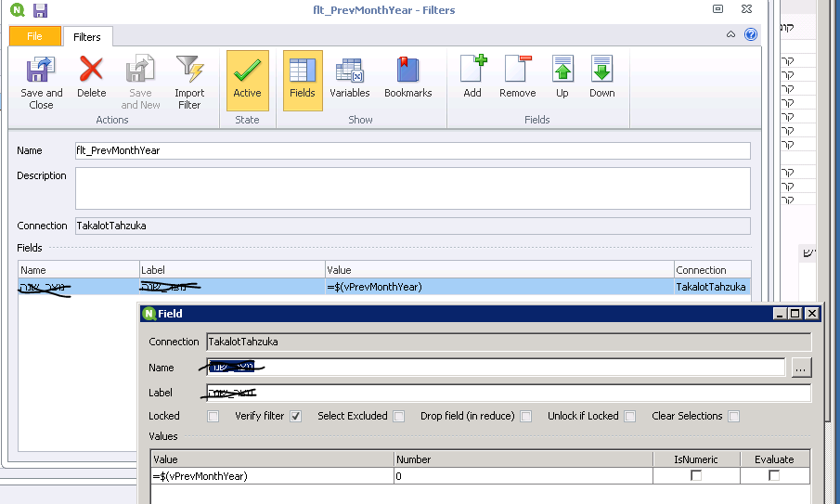The height and width of the screenshot is (504, 840).
Task: Tick the Select Excluded checkbox
Action: click(399, 417)
